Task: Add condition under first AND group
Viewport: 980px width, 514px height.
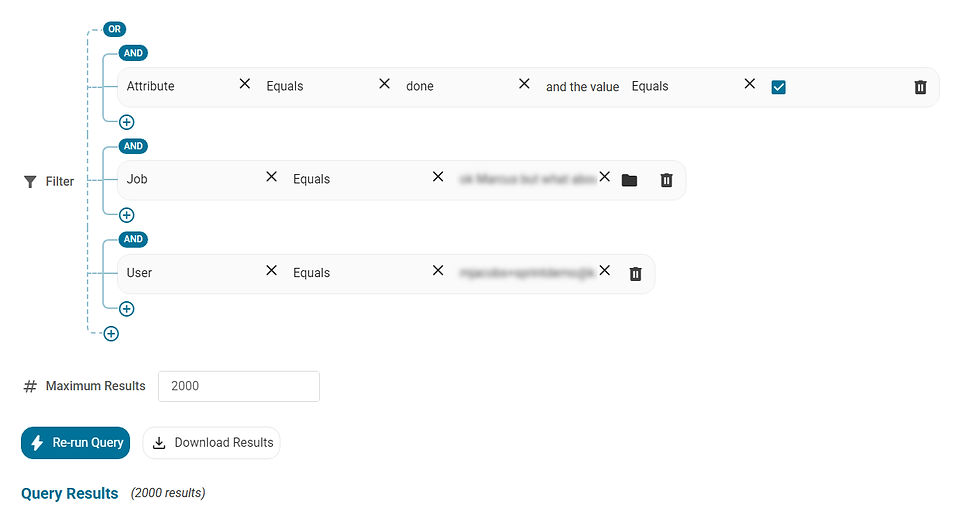Action: point(126,122)
